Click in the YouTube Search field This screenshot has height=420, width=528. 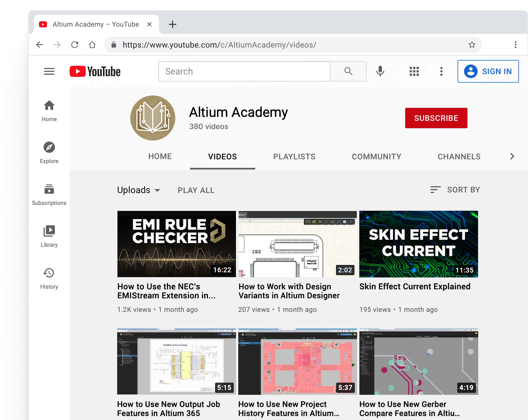244,71
